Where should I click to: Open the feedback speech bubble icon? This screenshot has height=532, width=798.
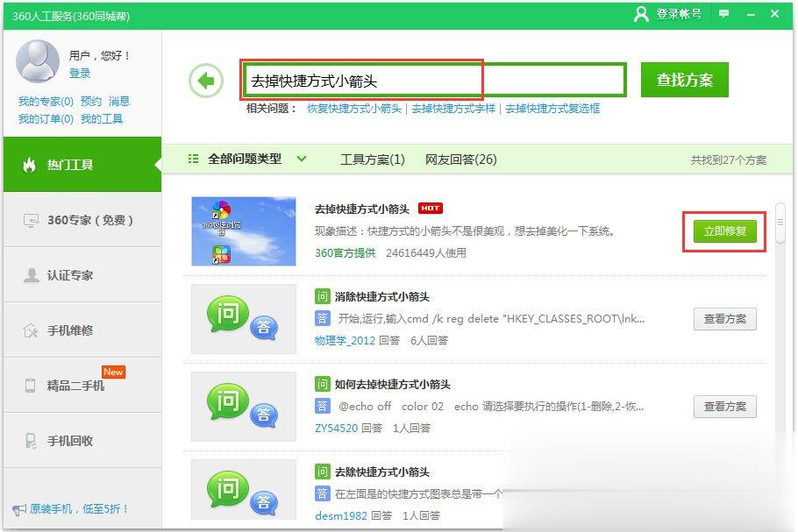[x=723, y=14]
